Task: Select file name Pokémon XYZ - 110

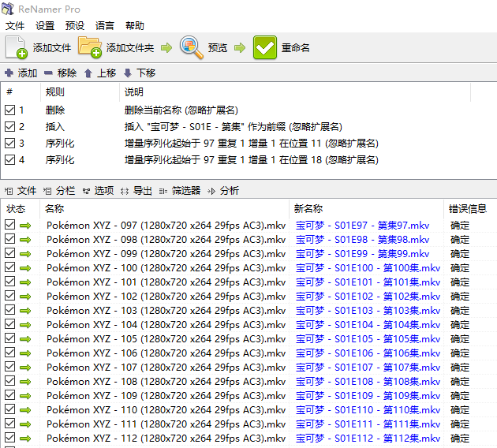Action: pyautogui.click(x=166, y=410)
